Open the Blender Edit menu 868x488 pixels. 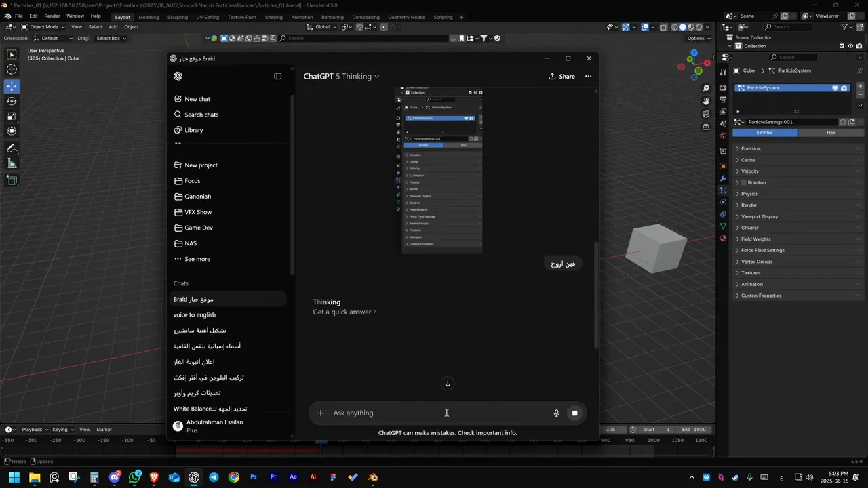pyautogui.click(x=33, y=16)
